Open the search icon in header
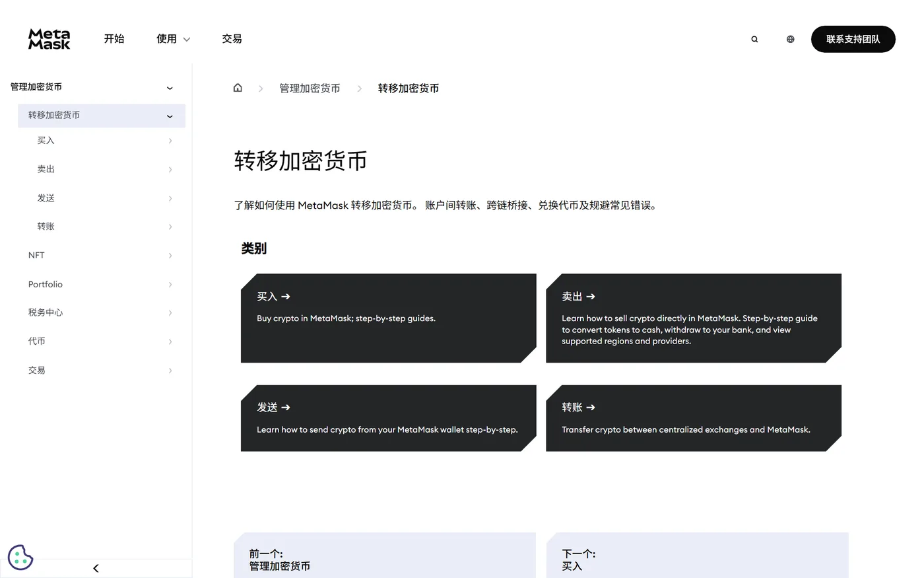 754,39
